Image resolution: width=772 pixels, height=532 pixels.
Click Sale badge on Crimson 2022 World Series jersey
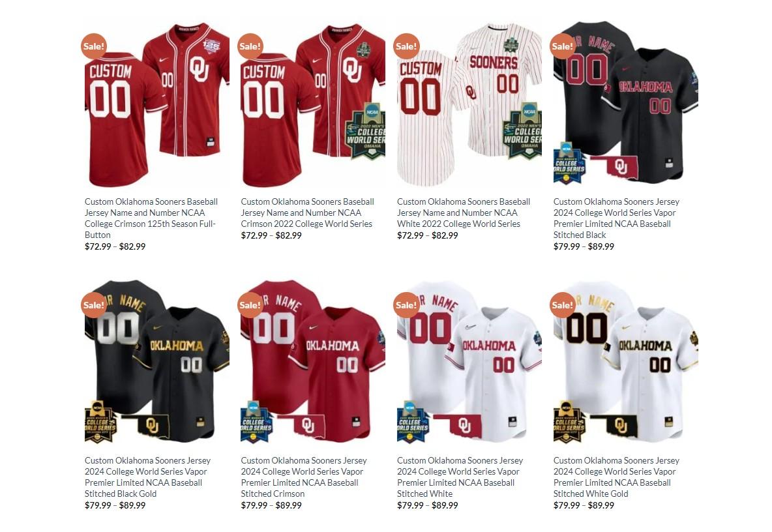[250, 46]
